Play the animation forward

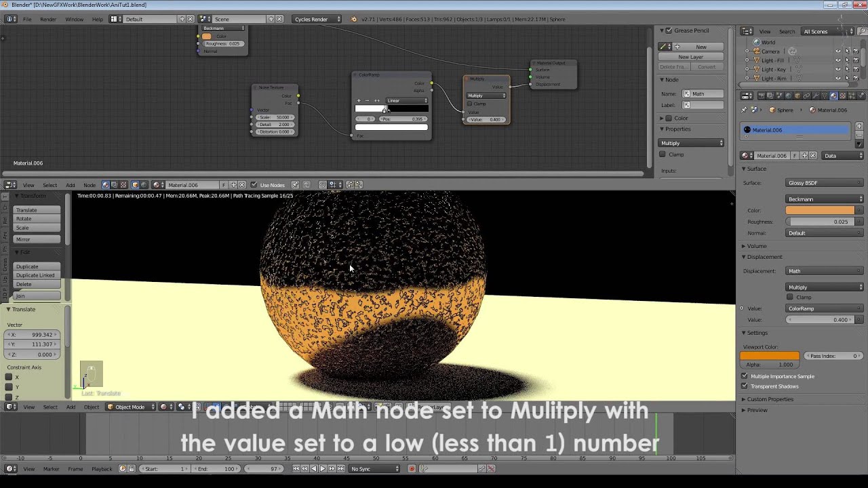point(323,468)
